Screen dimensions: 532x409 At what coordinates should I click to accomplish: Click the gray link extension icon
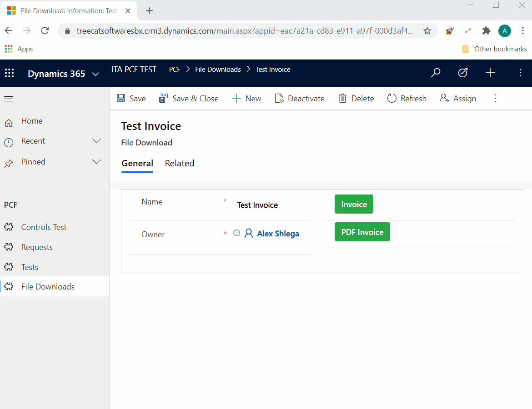click(468, 31)
